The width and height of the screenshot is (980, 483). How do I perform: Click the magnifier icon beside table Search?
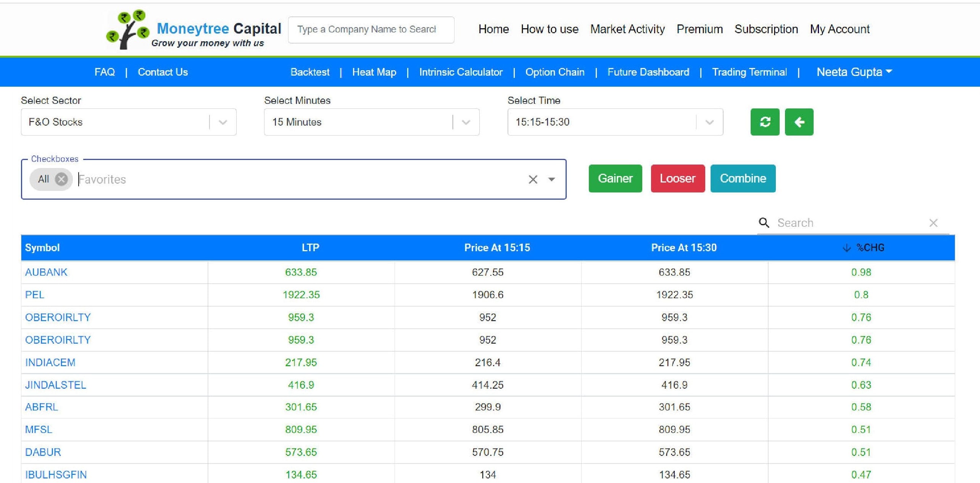tap(764, 223)
